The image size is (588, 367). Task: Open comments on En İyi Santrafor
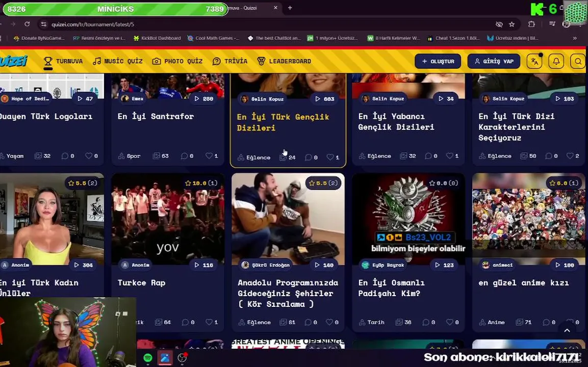point(187,155)
